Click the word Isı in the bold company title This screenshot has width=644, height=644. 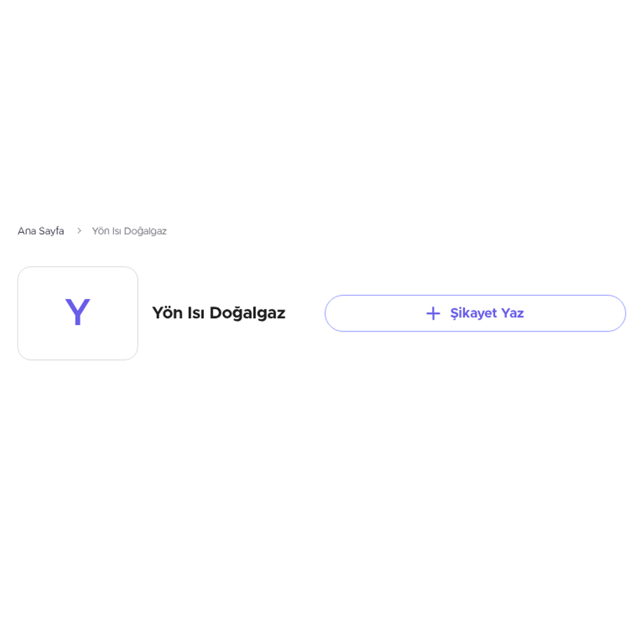[196, 313]
